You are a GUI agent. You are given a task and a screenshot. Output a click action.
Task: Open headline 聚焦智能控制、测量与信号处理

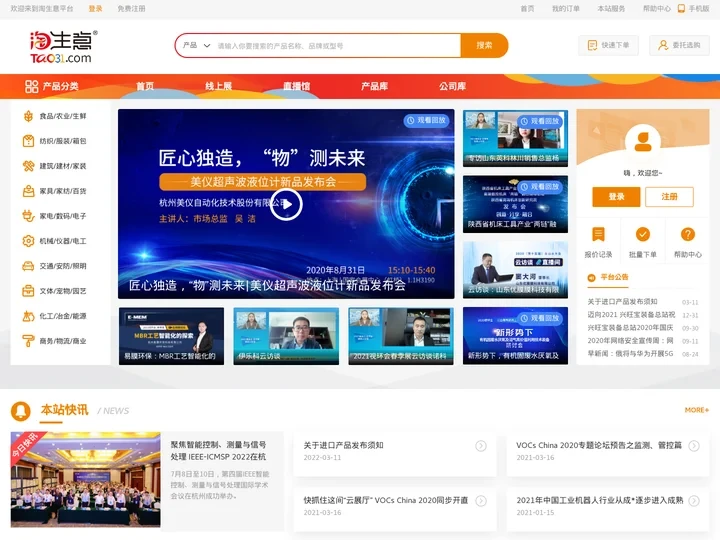(219, 450)
